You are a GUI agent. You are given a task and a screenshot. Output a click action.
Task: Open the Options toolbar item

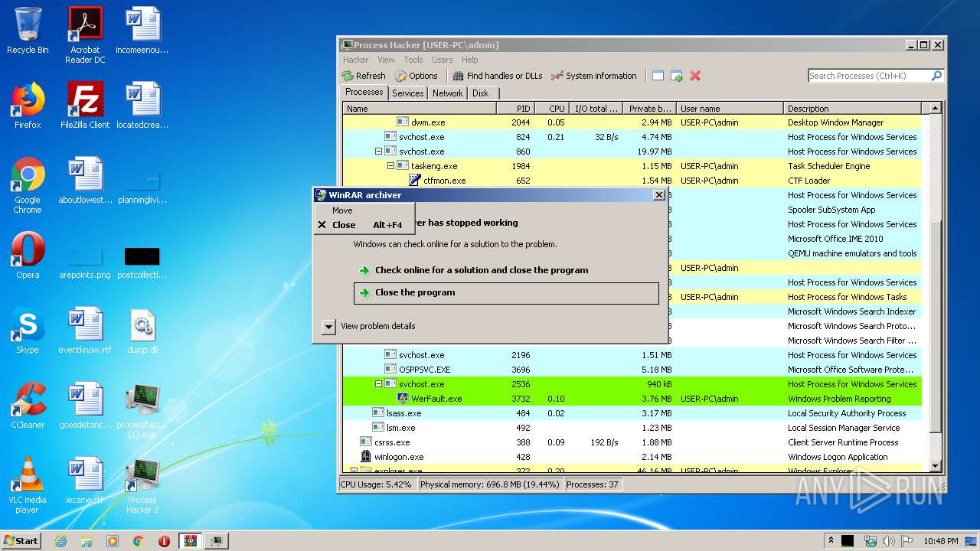416,76
